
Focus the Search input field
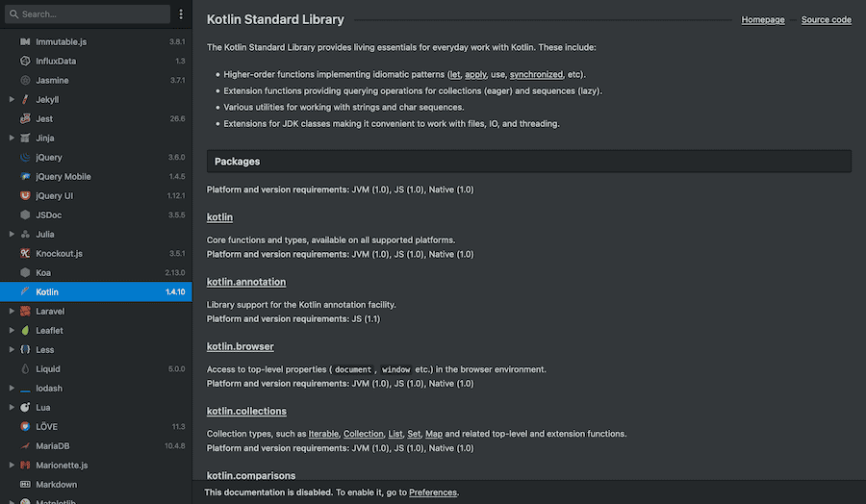tap(91, 14)
